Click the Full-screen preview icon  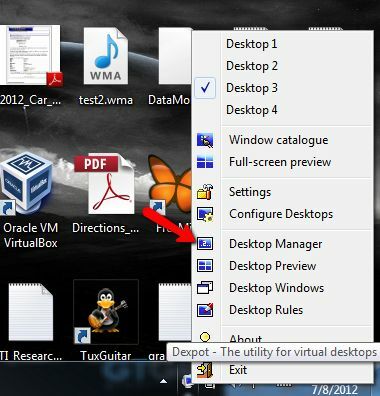point(205,162)
